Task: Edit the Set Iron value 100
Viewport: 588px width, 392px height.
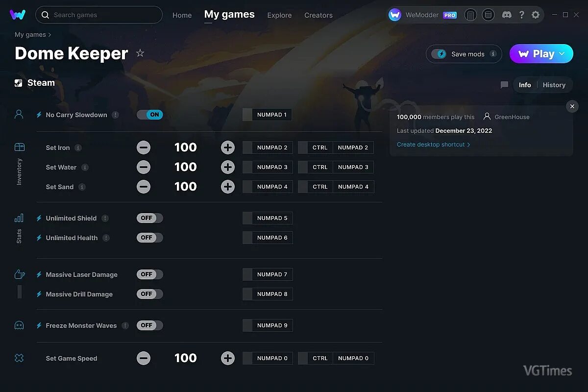Action: point(186,147)
